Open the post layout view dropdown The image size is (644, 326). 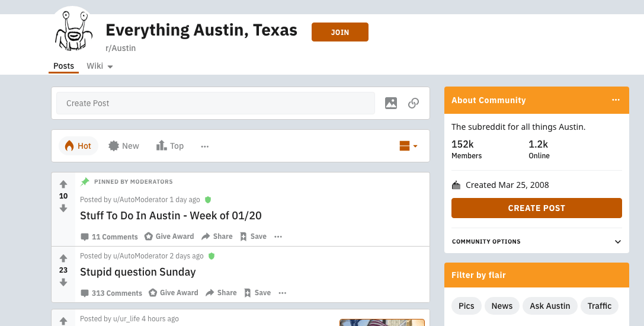408,146
